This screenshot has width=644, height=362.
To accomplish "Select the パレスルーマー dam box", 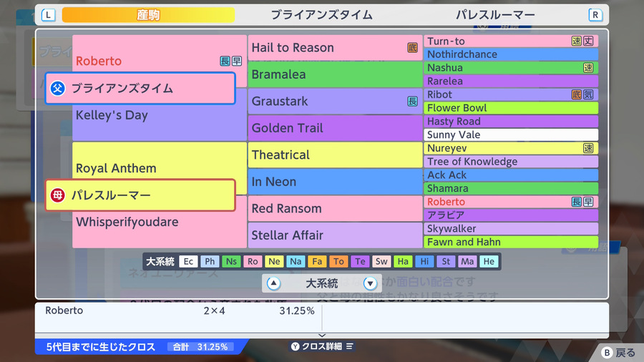I will pos(140,195).
